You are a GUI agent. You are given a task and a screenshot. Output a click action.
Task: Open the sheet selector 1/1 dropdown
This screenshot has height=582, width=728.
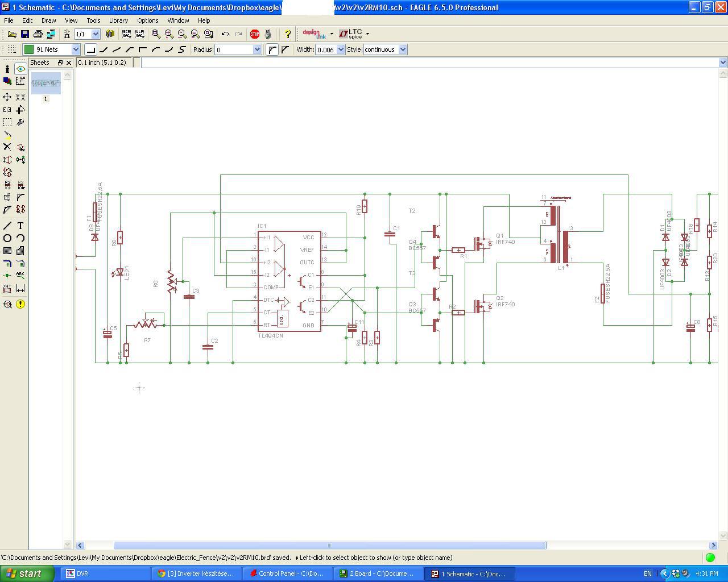point(96,34)
